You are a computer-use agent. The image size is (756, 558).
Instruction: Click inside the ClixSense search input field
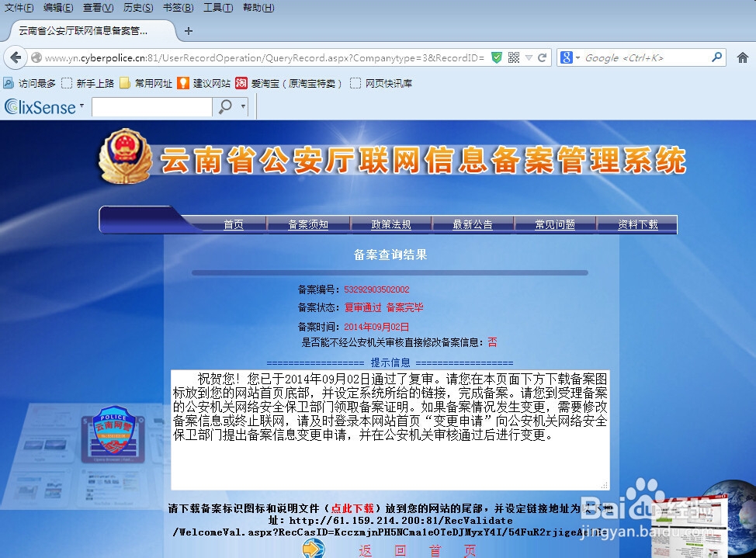tap(151, 107)
